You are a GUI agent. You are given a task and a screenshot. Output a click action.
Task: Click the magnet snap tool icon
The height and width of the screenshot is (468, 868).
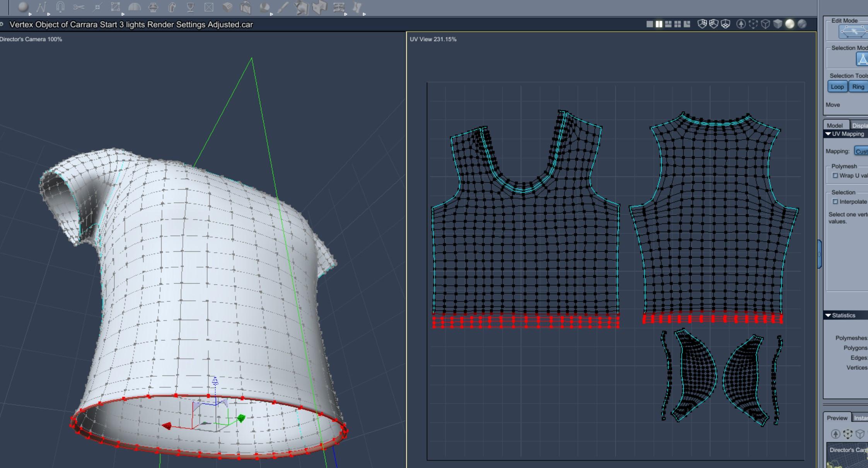[60, 7]
